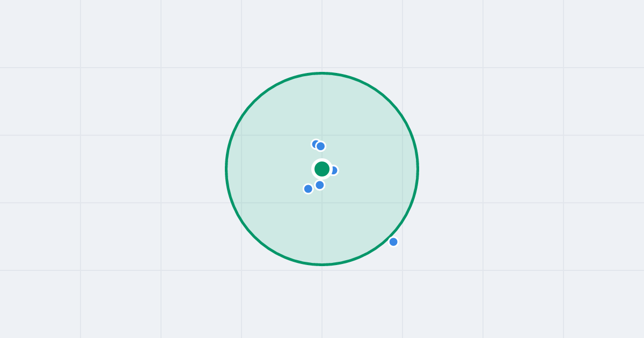Image resolution: width=644 pixels, height=338 pixels.
Task: Click the bottommost point of the green circle outline
Action: coord(322,264)
